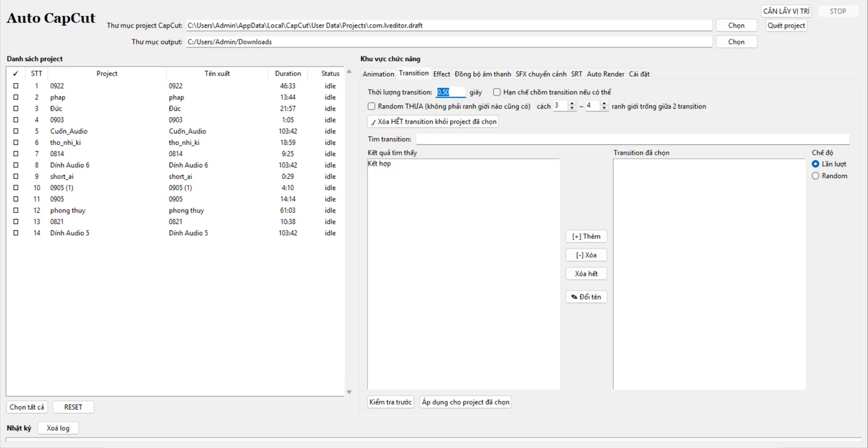Screen dimensions: 868x448
Task: Click Áp dụng cho project đã chọn
Action: 465,402
